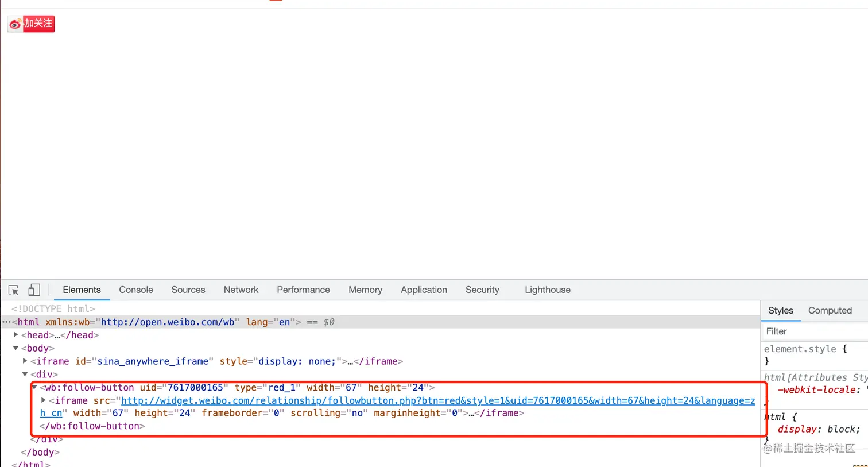Click the display: block declaration
The height and width of the screenshot is (467, 868).
tap(819, 429)
